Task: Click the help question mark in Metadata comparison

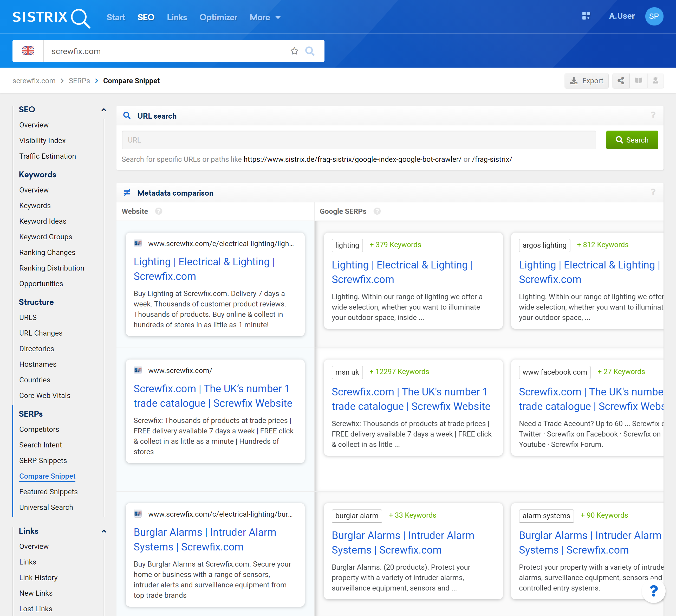Action: [x=653, y=192]
